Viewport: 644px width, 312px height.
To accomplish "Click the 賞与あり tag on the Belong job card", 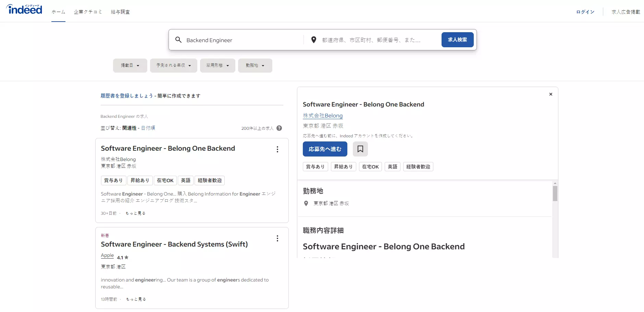I will (113, 180).
